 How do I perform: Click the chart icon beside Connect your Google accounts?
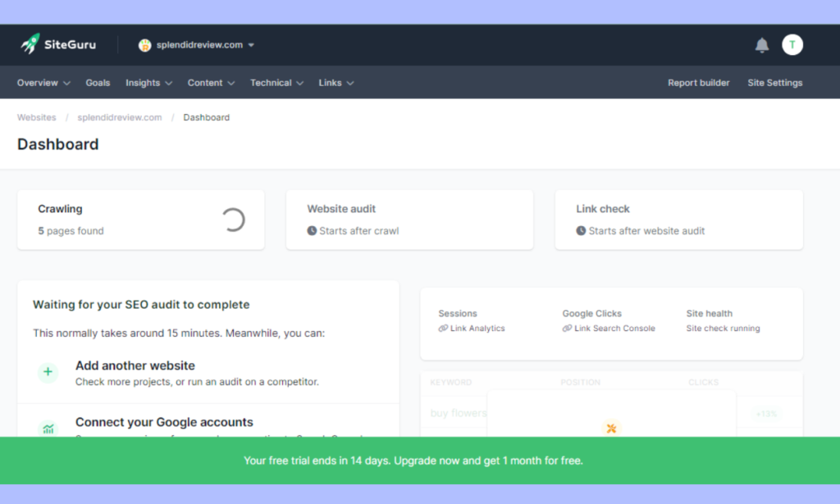48,429
